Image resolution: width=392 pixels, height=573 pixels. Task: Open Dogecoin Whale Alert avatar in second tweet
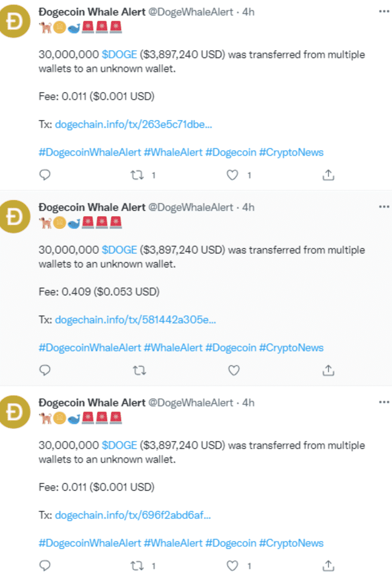(x=14, y=216)
